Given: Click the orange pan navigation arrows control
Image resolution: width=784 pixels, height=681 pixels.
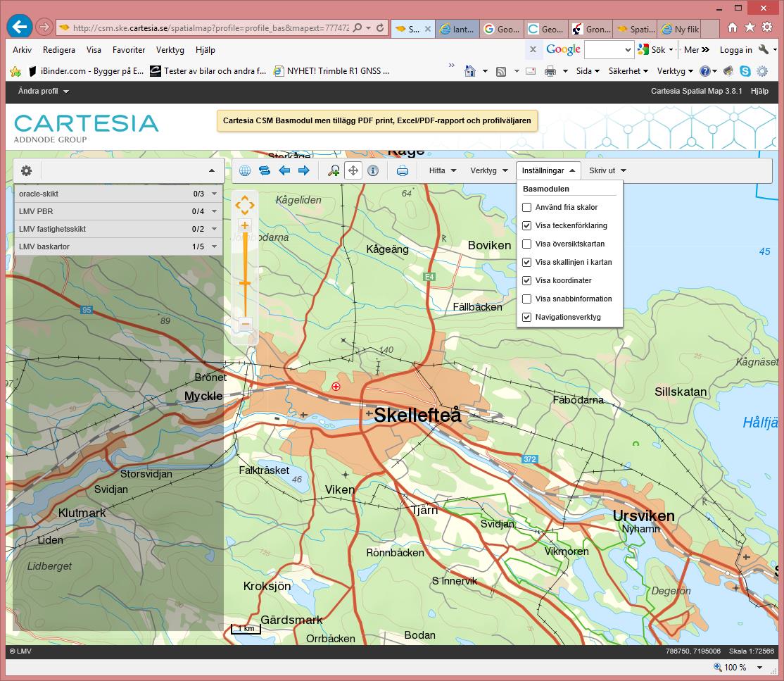Looking at the screenshot, I should [244, 205].
